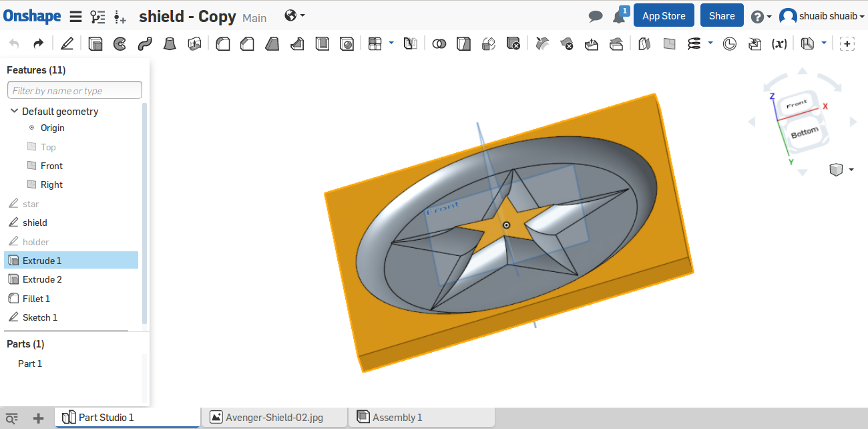
Task: Select the Offset surface tool
Action: click(644, 44)
